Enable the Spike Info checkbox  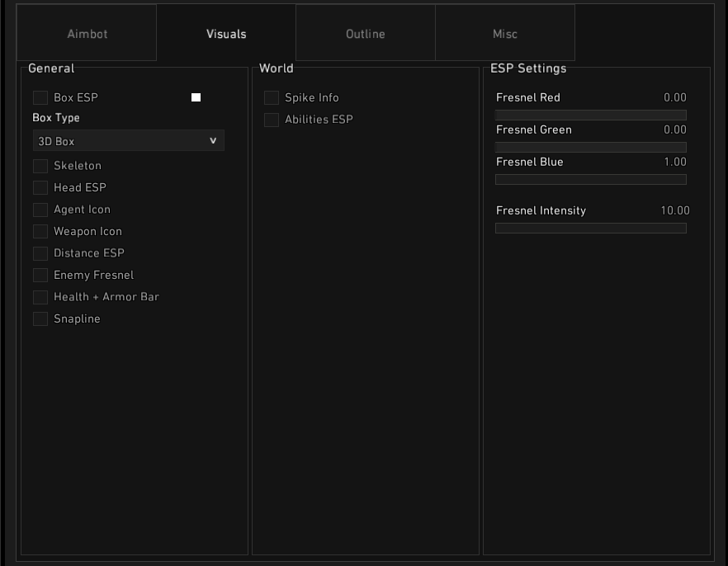(272, 97)
